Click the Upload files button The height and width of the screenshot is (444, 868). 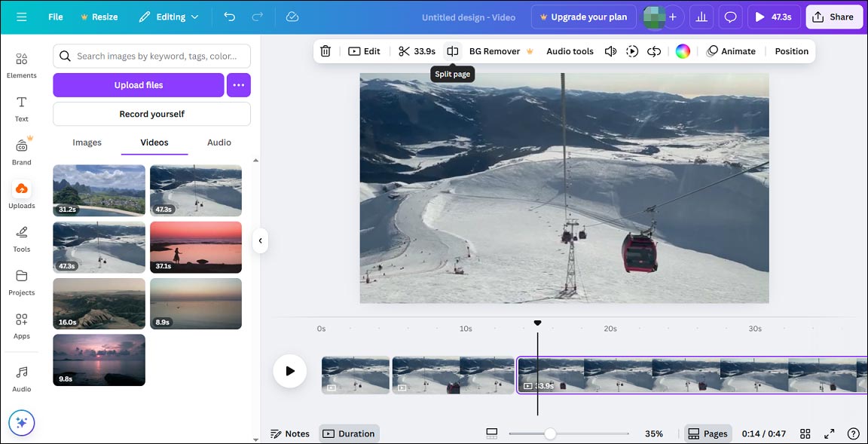139,85
